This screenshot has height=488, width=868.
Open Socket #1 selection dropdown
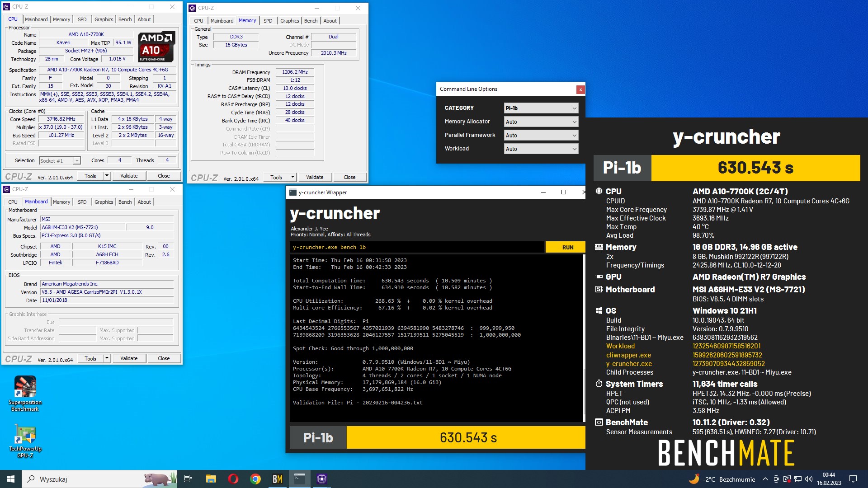point(60,160)
